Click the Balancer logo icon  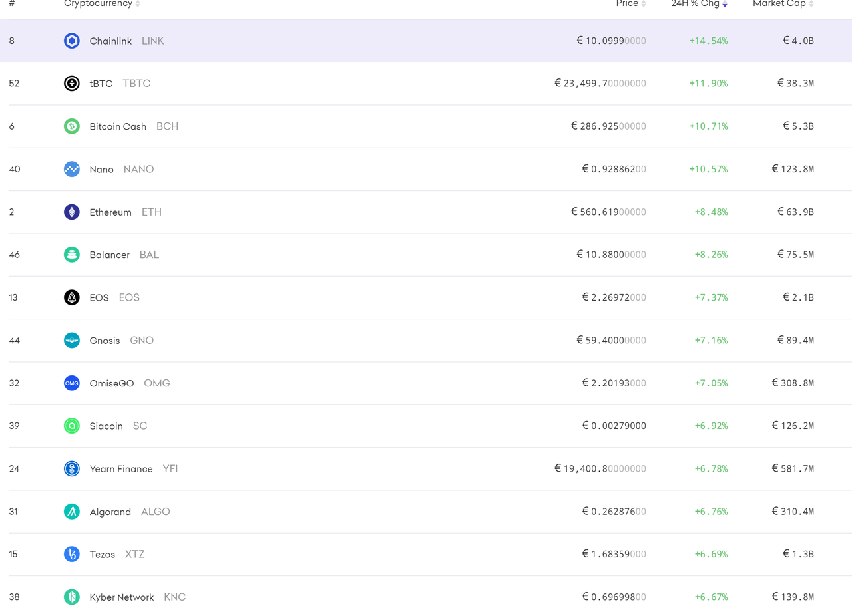(72, 255)
